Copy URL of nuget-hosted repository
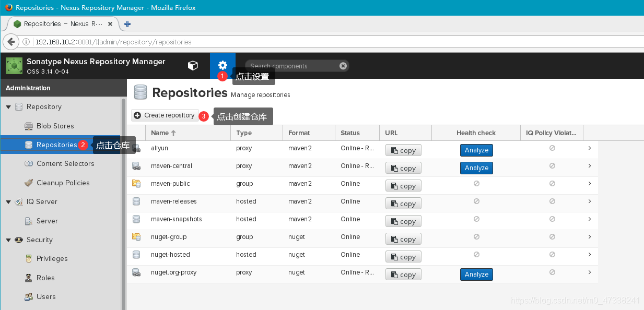644x310 pixels. pos(403,257)
